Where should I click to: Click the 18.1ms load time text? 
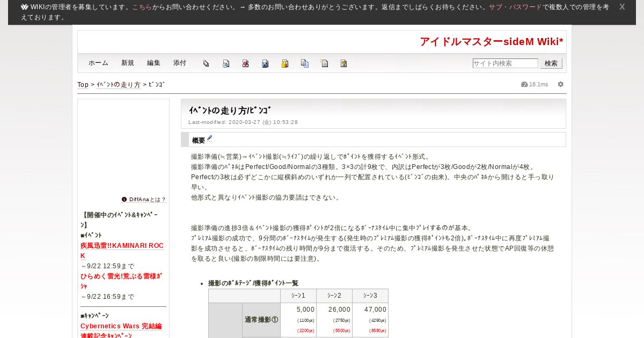539,85
